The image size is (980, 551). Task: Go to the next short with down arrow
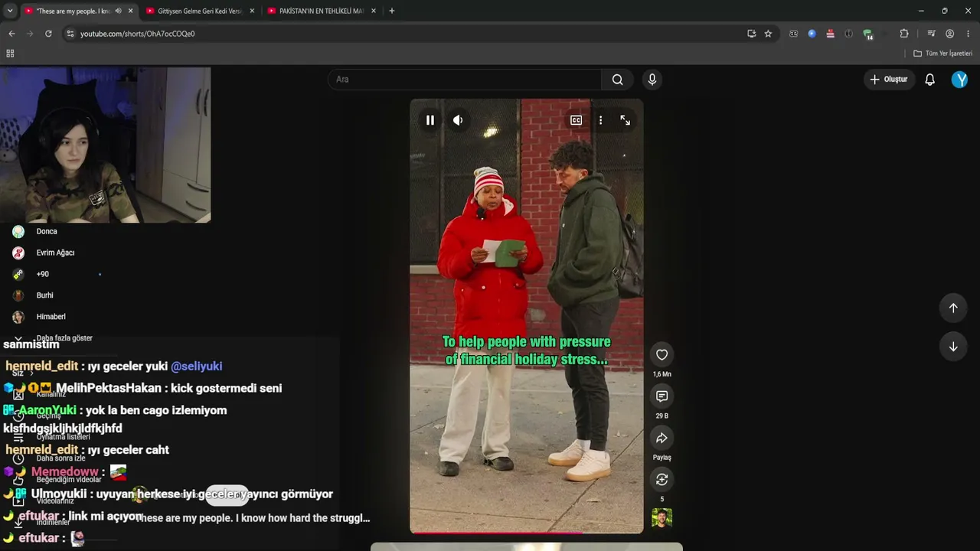(953, 347)
